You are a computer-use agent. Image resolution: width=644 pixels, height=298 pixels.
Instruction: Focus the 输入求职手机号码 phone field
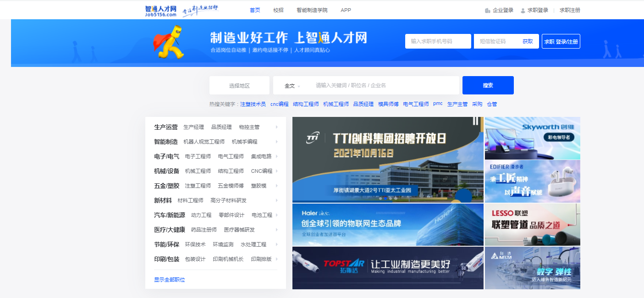[438, 41]
